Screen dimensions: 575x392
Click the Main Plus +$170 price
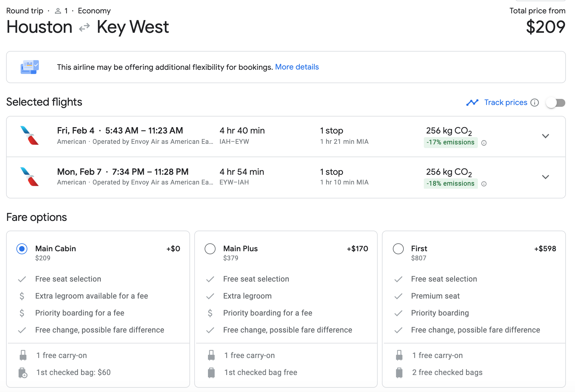point(357,249)
